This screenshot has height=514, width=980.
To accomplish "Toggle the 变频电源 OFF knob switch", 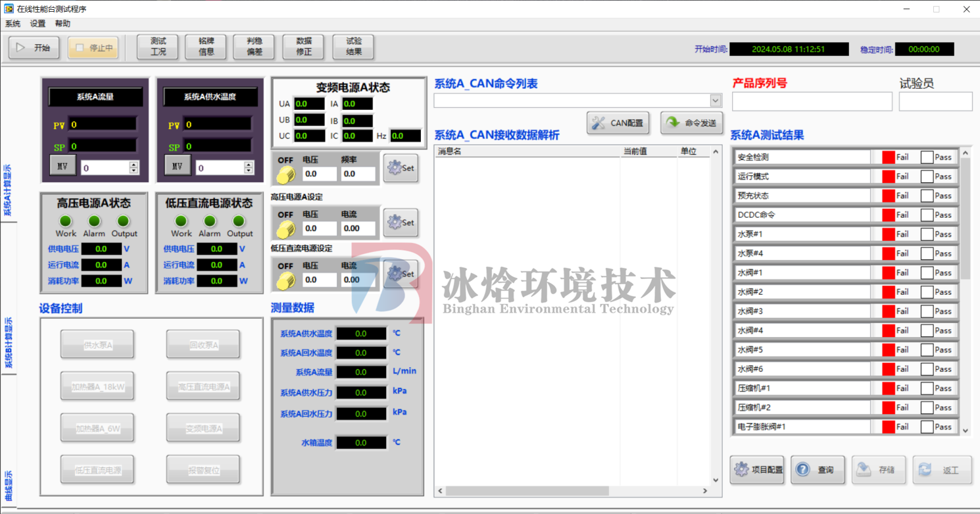I will pos(285,175).
